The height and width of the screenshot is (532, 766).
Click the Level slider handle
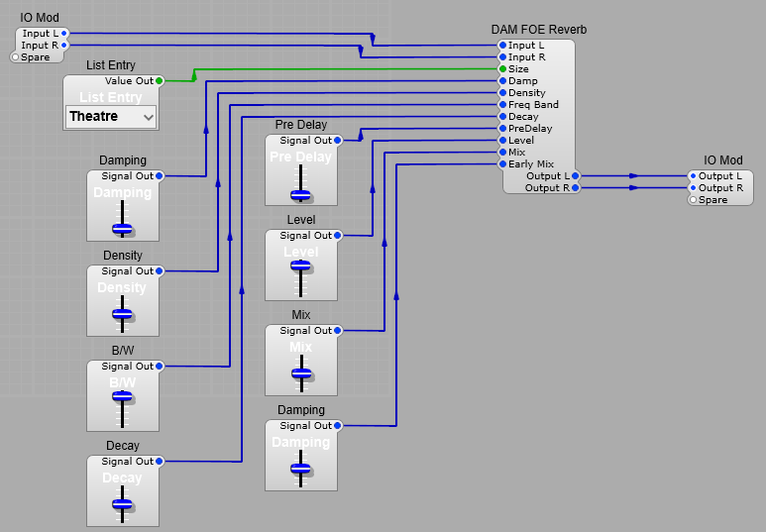[301, 265]
